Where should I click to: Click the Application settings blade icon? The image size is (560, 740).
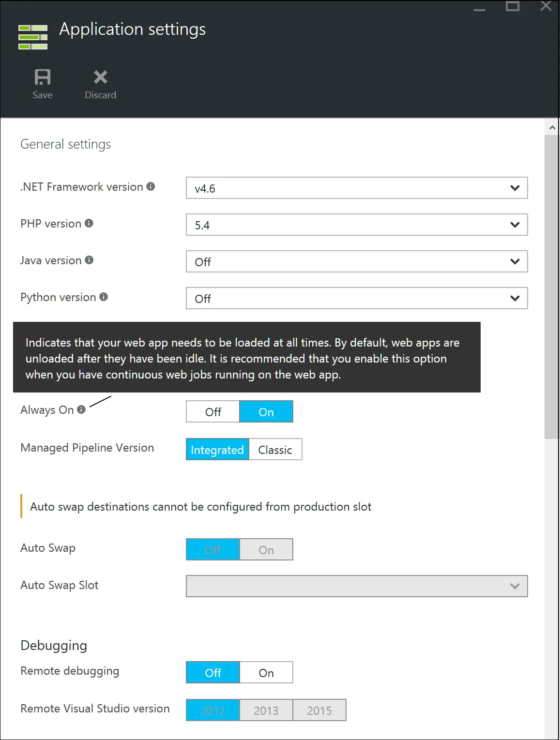point(33,37)
